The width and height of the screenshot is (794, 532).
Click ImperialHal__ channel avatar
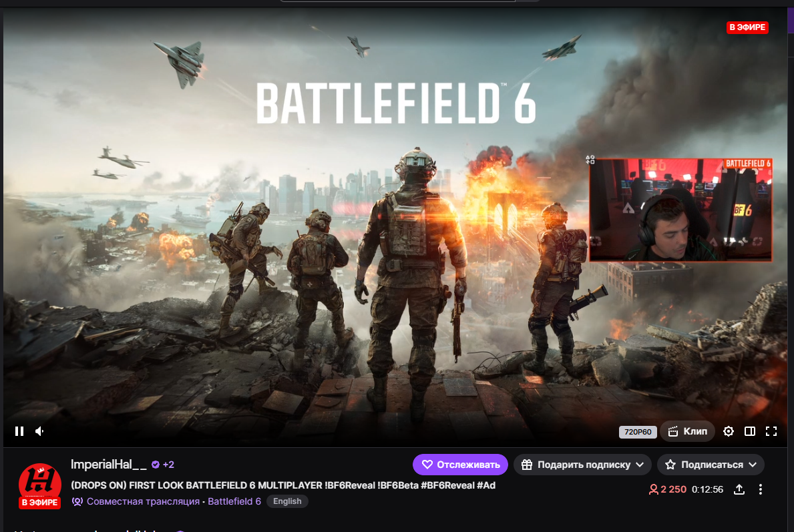click(x=39, y=485)
